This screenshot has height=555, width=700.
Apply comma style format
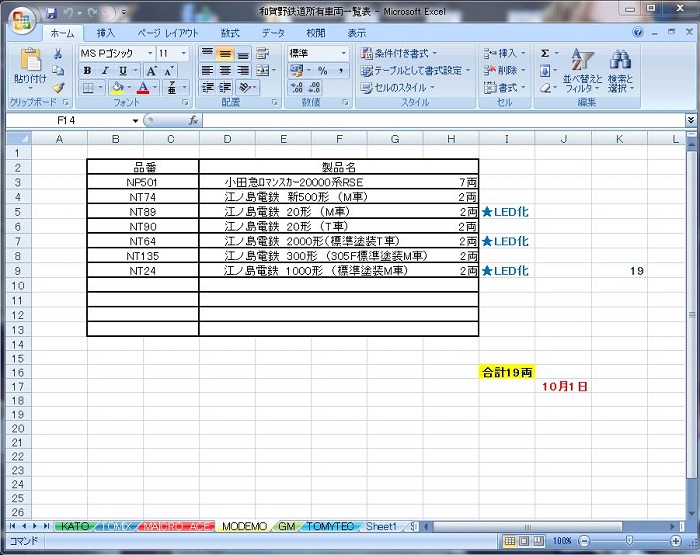coord(341,71)
